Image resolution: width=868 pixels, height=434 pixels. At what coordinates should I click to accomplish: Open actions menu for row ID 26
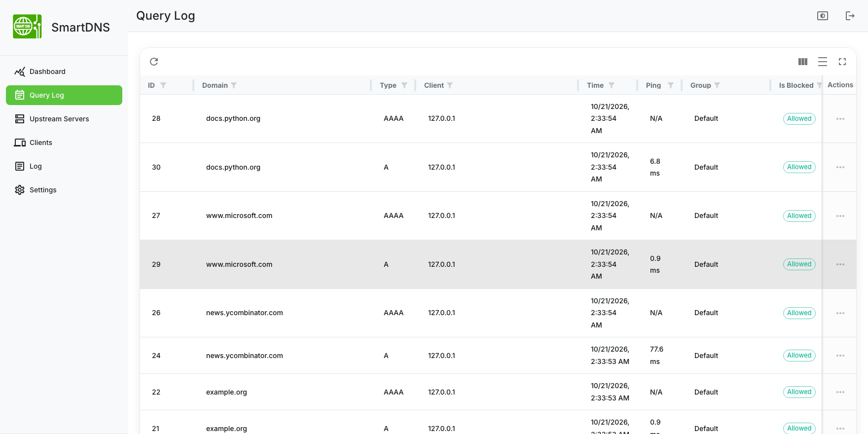(840, 313)
